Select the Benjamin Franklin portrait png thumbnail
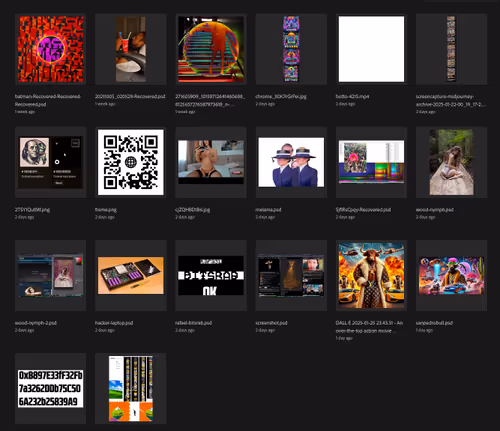500x431 pixels. pos(50,162)
